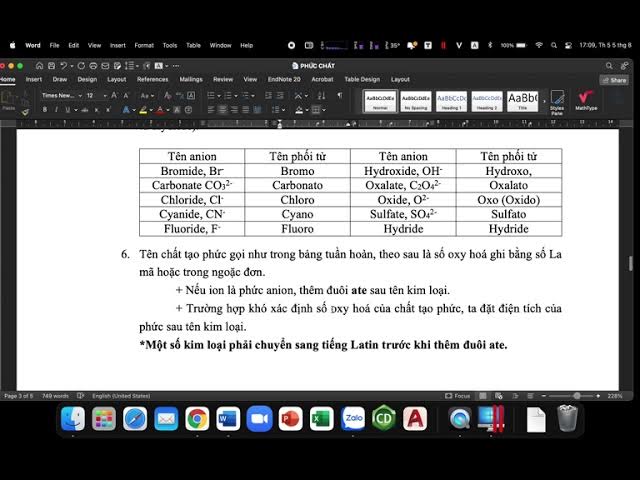Viewport: 640px width, 480px height.
Task: Switch to the References tab
Action: point(153,80)
